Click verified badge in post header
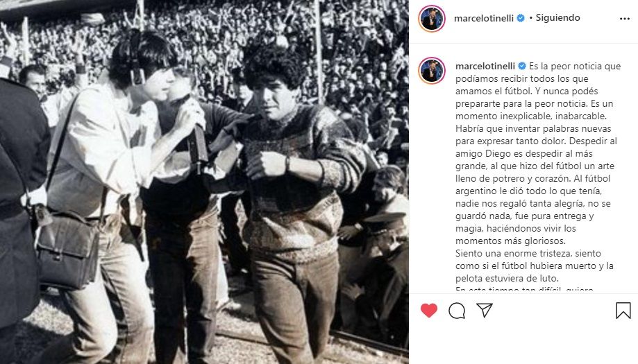638x364 pixels. pyautogui.click(x=521, y=18)
